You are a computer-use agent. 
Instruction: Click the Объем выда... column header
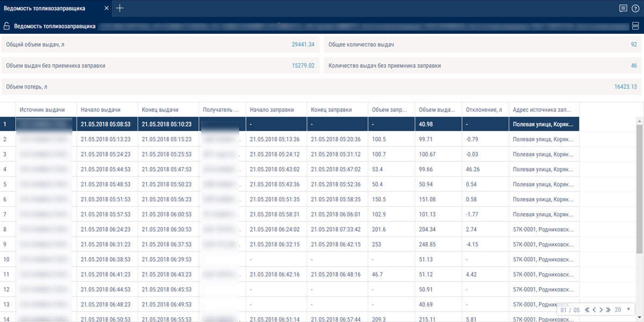tap(438, 109)
